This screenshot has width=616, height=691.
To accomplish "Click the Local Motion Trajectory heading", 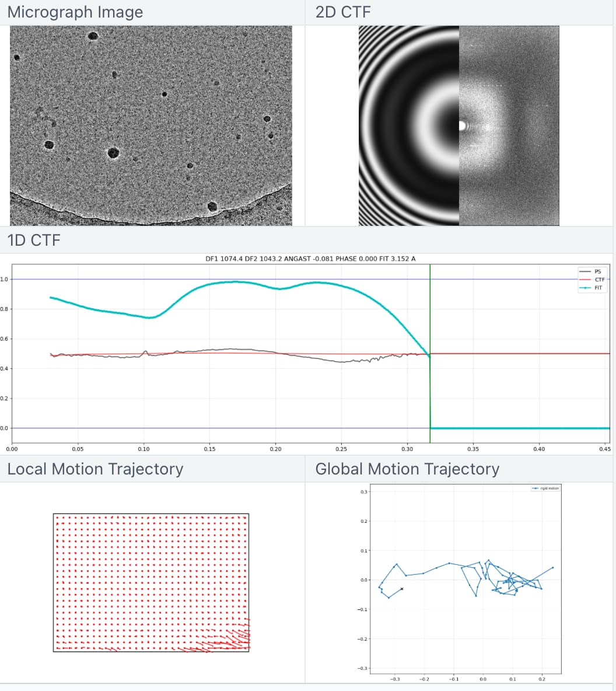I will click(95, 469).
